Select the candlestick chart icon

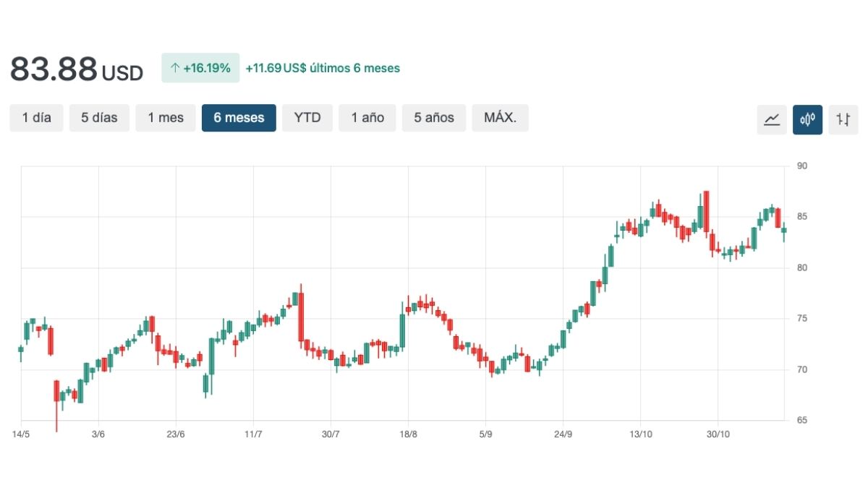(807, 119)
